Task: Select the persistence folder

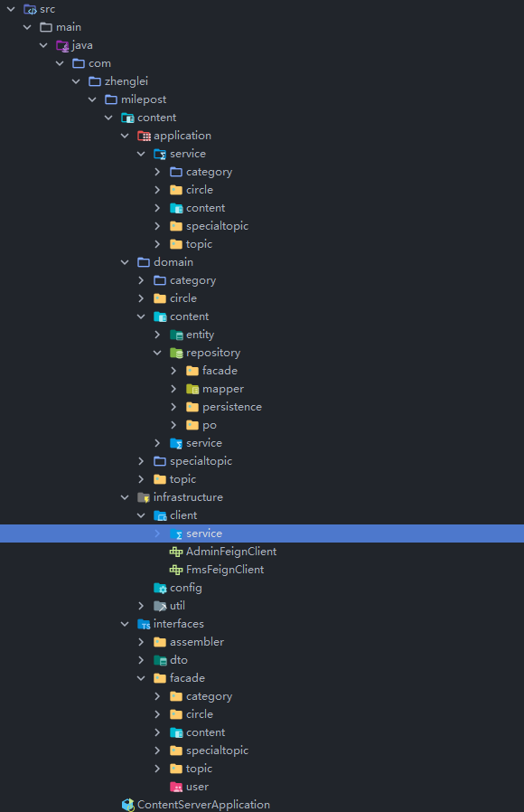Action: click(x=232, y=407)
